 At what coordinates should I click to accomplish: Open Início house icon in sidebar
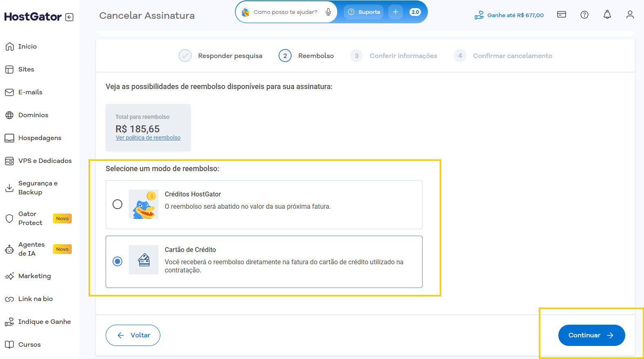pyautogui.click(x=9, y=47)
